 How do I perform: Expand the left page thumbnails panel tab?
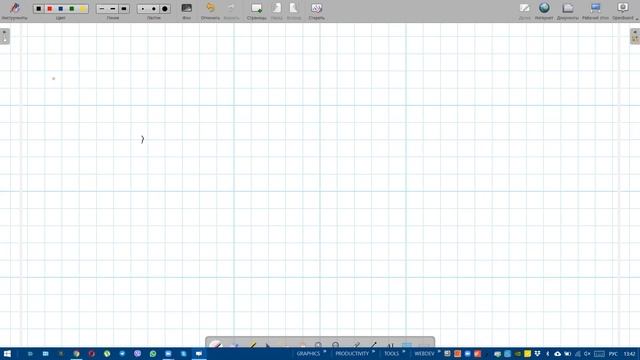point(4,36)
